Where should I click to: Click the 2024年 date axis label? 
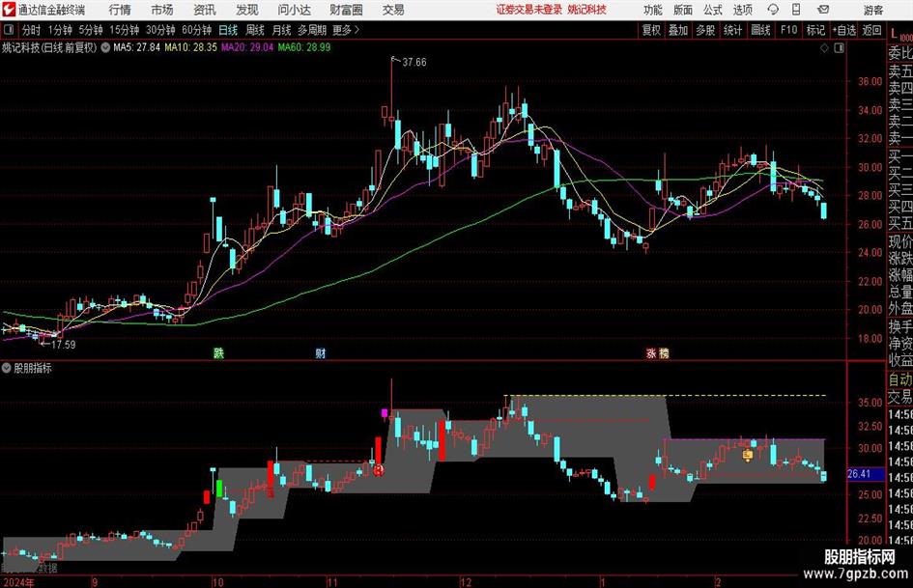pyautogui.click(x=18, y=582)
